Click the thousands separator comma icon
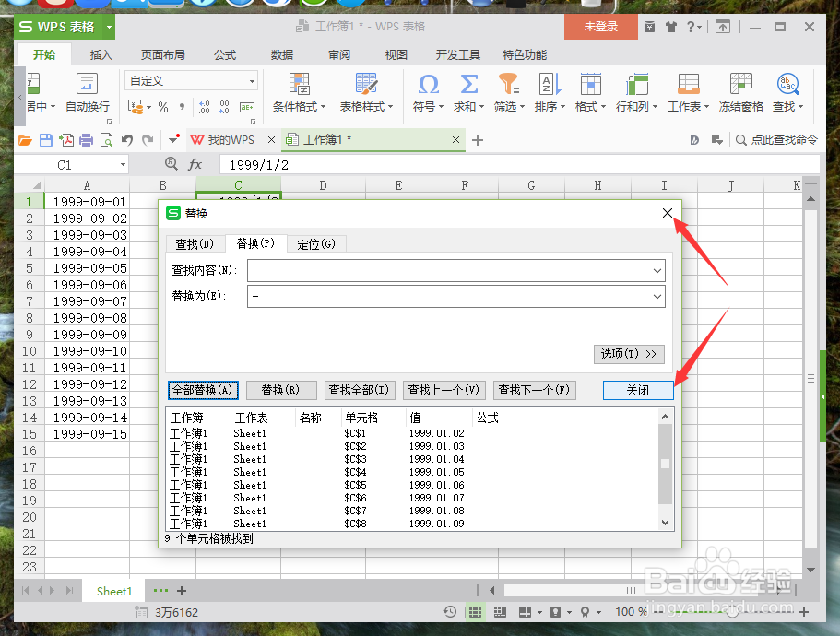 click(x=183, y=108)
